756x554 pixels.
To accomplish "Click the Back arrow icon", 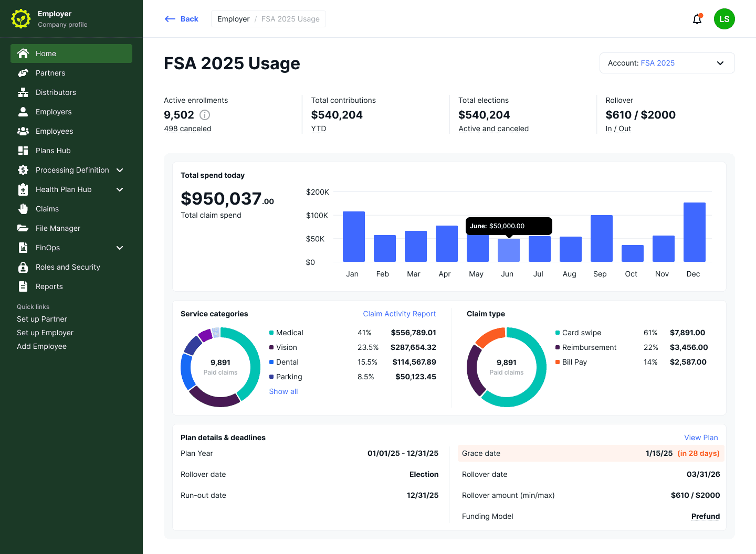I will (x=170, y=19).
